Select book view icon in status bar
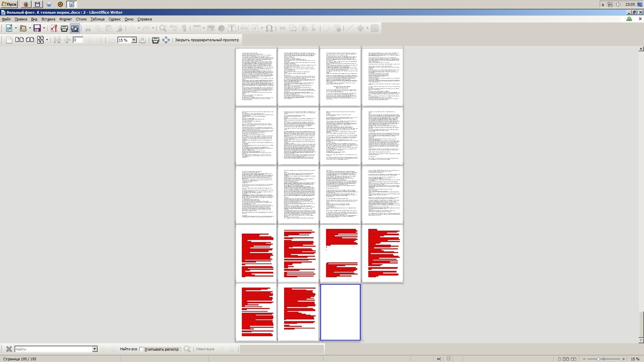 tap(574, 359)
